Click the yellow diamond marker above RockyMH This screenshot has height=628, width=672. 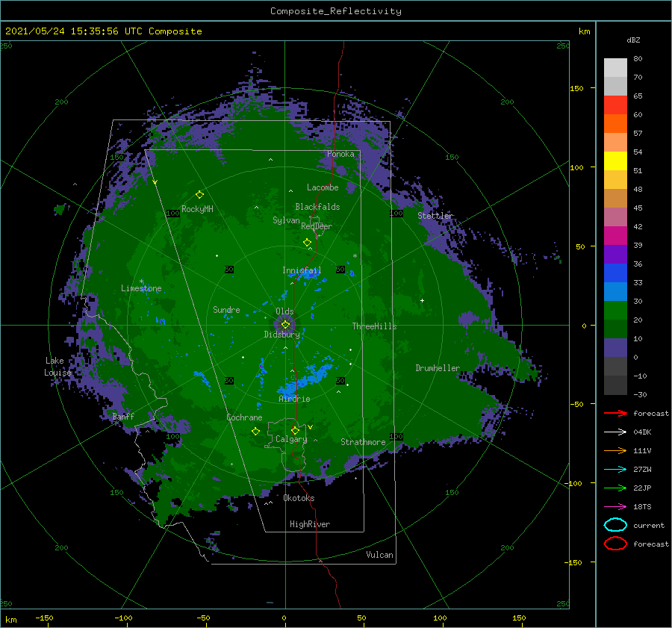pyautogui.click(x=199, y=195)
